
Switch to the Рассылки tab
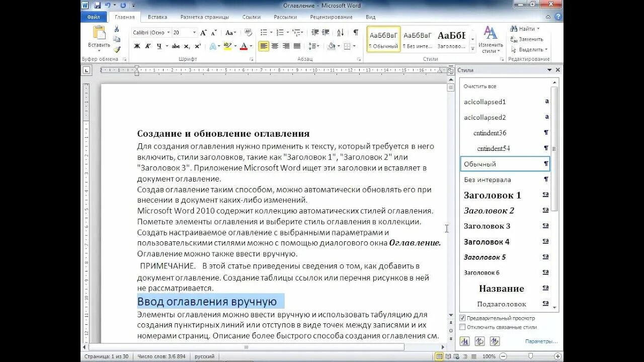(x=285, y=17)
